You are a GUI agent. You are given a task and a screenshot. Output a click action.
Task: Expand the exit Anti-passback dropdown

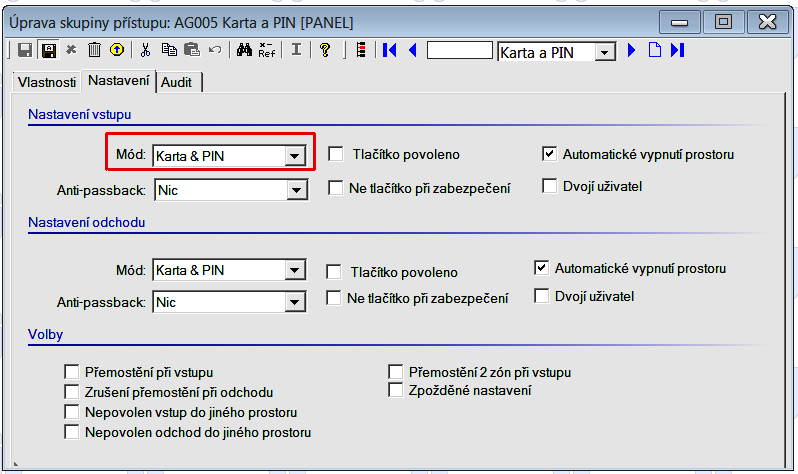pos(294,302)
